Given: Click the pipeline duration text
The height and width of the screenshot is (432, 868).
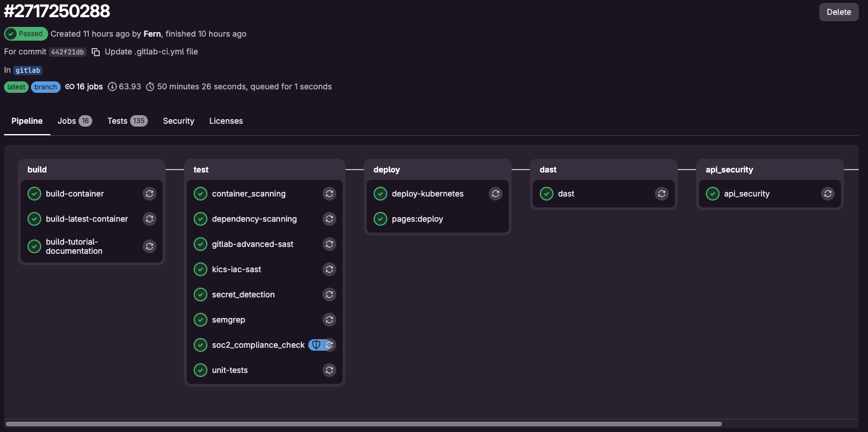Looking at the screenshot, I should pos(245,87).
